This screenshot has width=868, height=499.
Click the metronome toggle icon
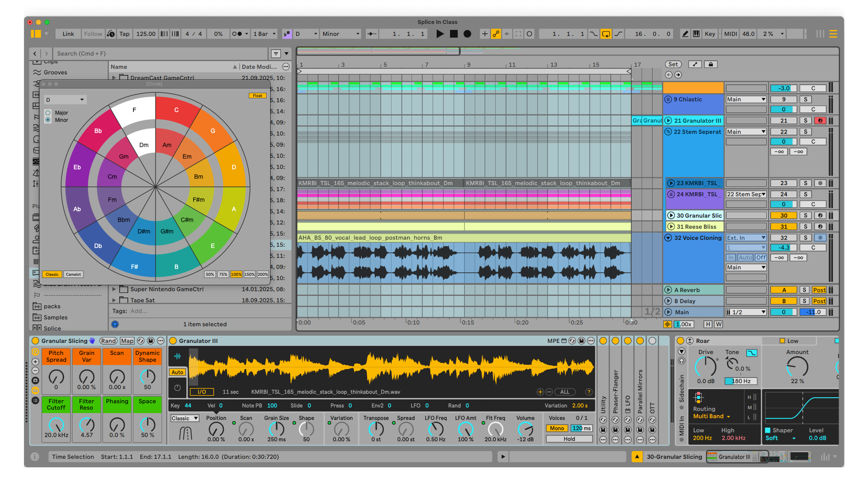coord(236,34)
